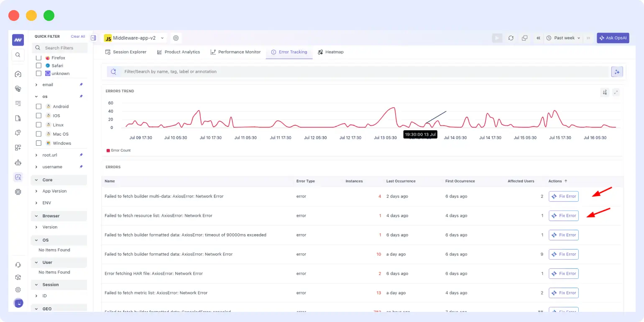Collapse the Browser section
The image size is (644, 322).
pyautogui.click(x=36, y=216)
